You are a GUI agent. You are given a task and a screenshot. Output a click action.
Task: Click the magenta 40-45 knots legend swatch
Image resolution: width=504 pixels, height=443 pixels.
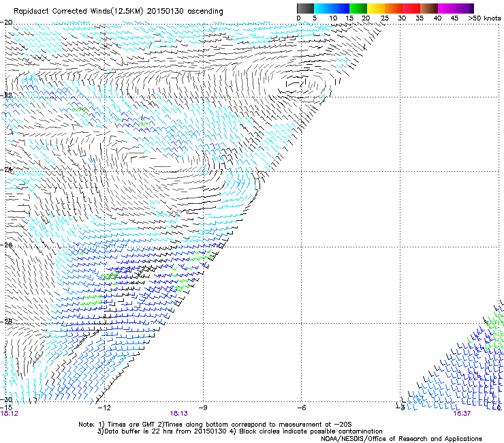point(447,8)
